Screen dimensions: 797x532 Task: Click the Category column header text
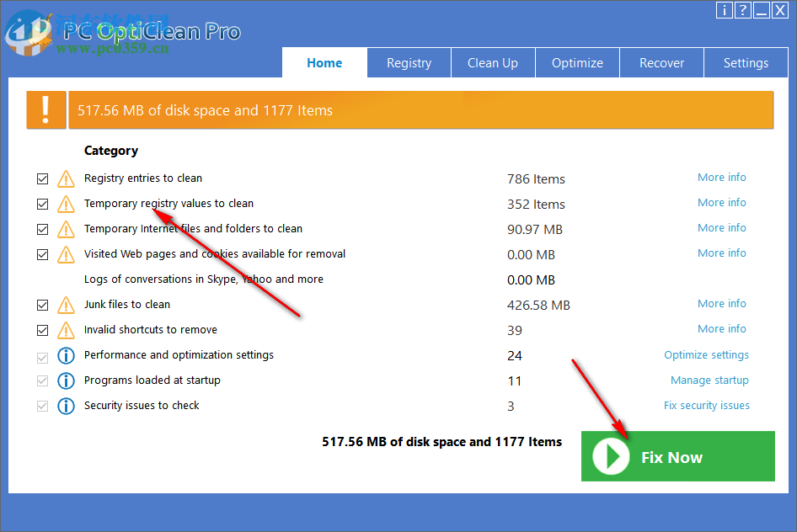pyautogui.click(x=111, y=151)
